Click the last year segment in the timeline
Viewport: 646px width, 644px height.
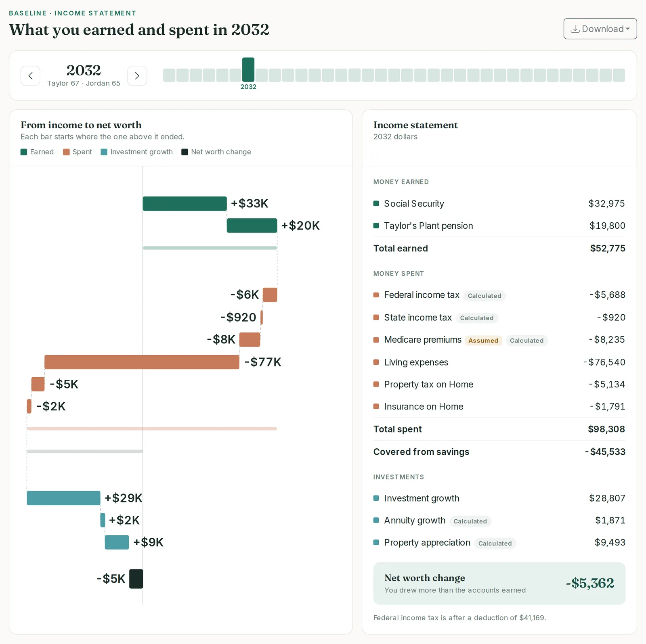coord(619,75)
